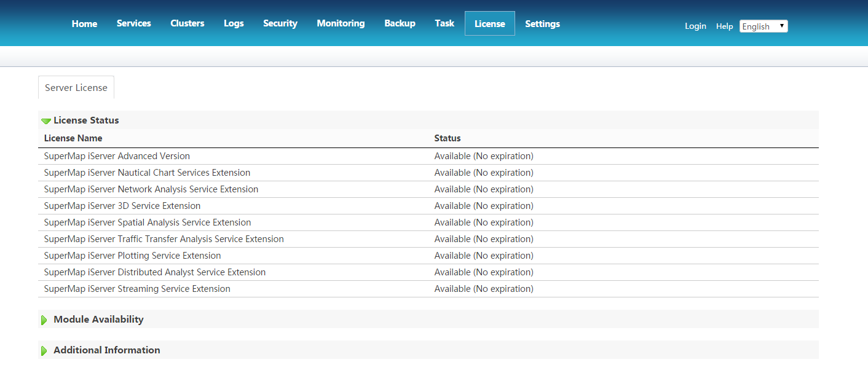
Task: Open the Settings menu
Action: [542, 24]
